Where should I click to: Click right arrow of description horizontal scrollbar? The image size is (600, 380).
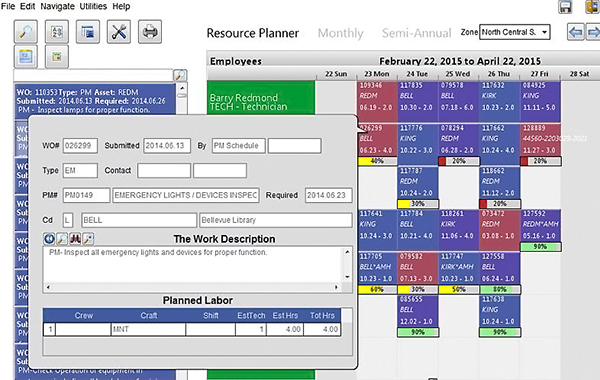[336, 287]
